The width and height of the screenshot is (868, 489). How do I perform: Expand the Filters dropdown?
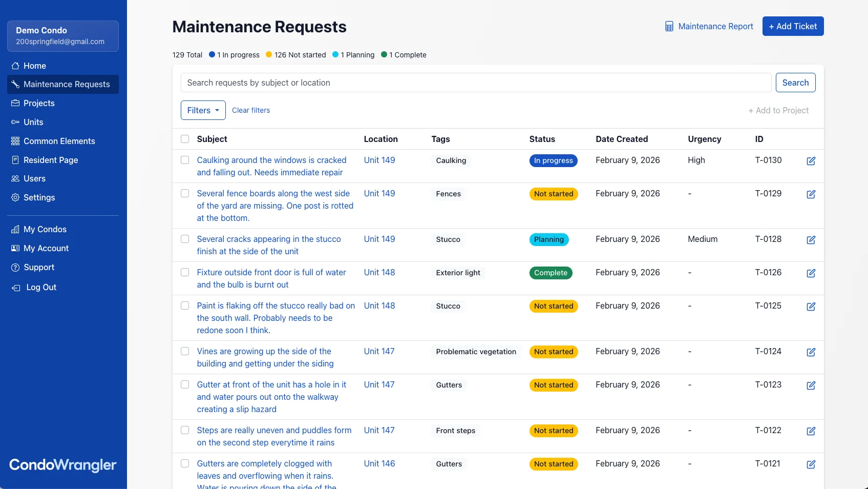203,110
